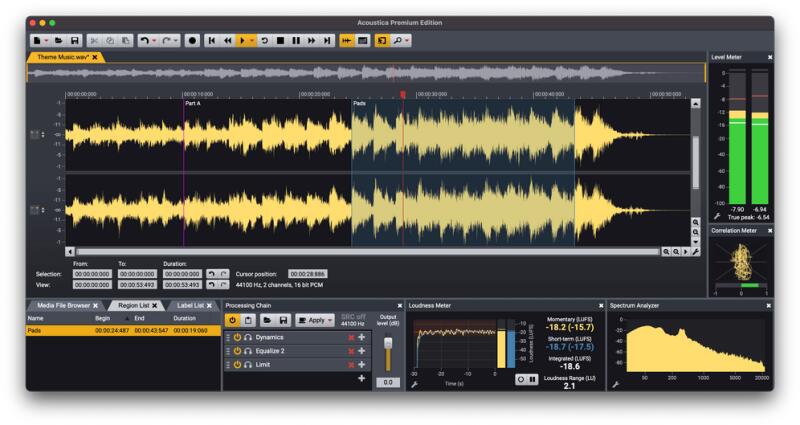Image resolution: width=800 pixels, height=425 pixels.
Task: Reset the loudness meter measurement
Action: (520, 380)
